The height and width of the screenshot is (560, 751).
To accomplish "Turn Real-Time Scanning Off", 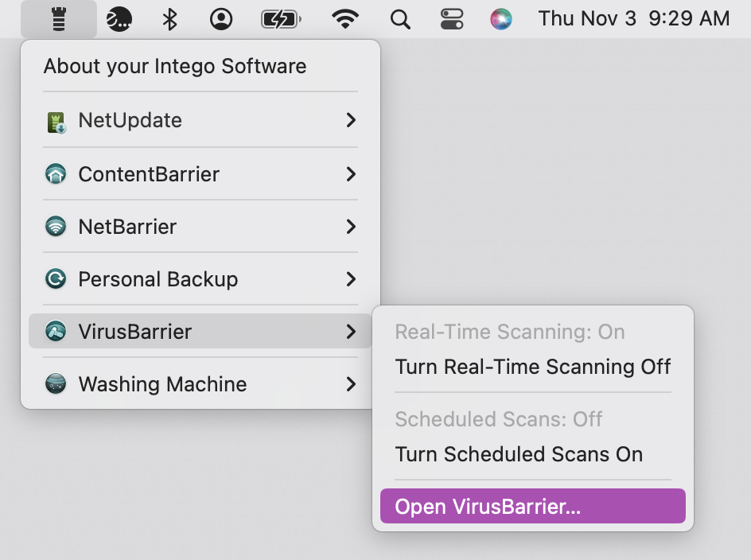I will tap(532, 367).
